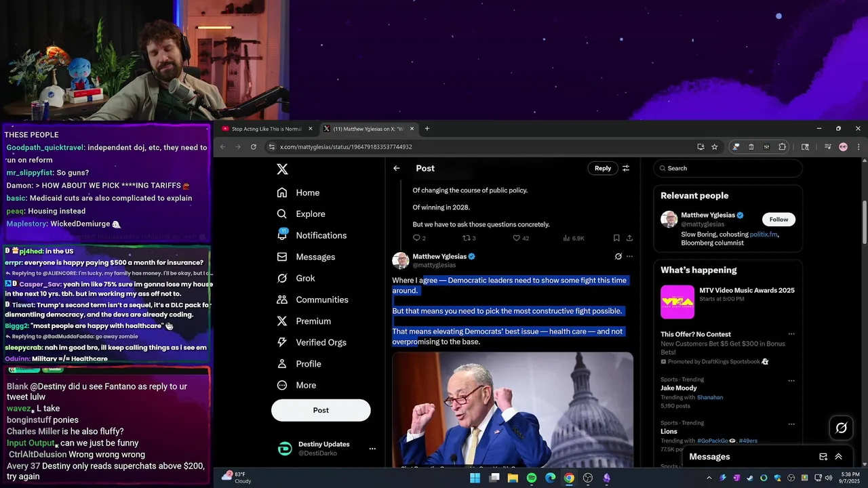The width and height of the screenshot is (868, 488).
Task: Open Communities in the X sidebar
Action: (313, 300)
